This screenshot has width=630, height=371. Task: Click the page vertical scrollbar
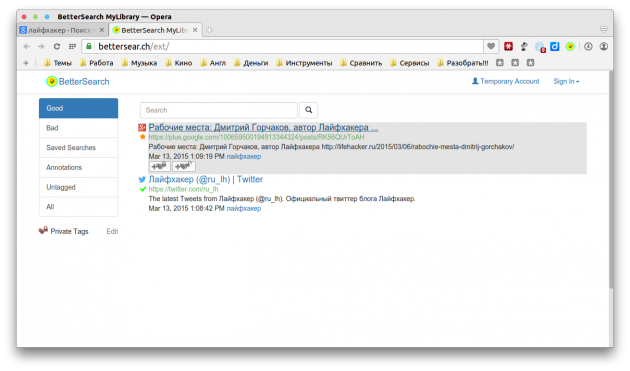tap(611, 179)
